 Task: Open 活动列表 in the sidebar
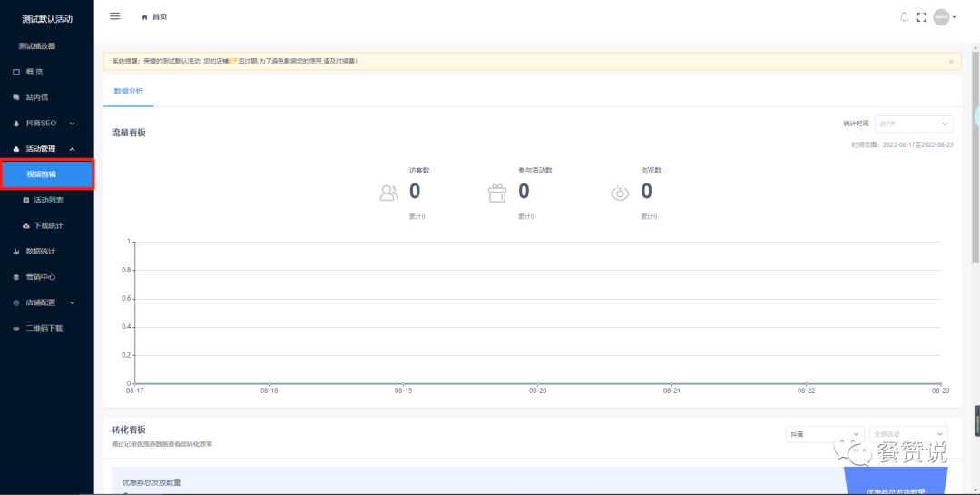coord(47,200)
